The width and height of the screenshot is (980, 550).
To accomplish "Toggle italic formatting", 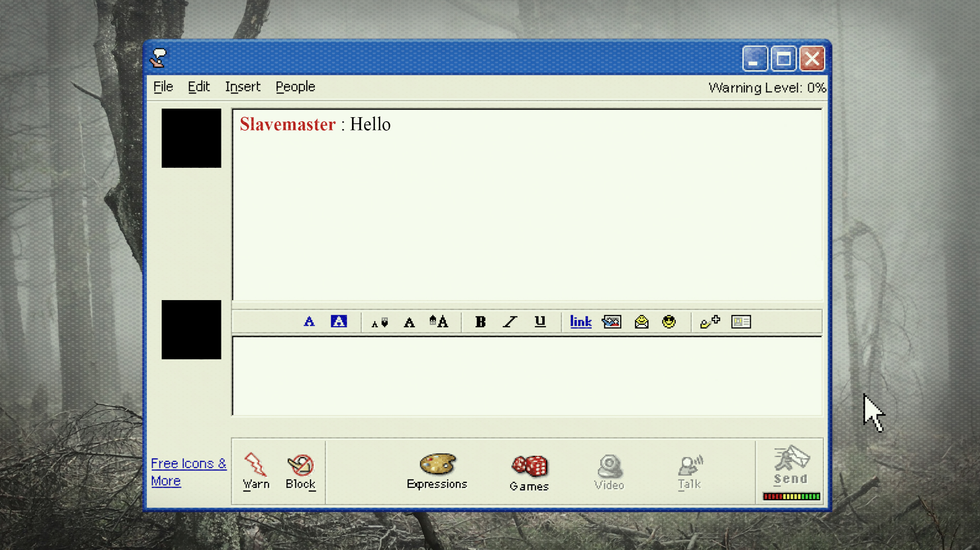I will click(510, 322).
